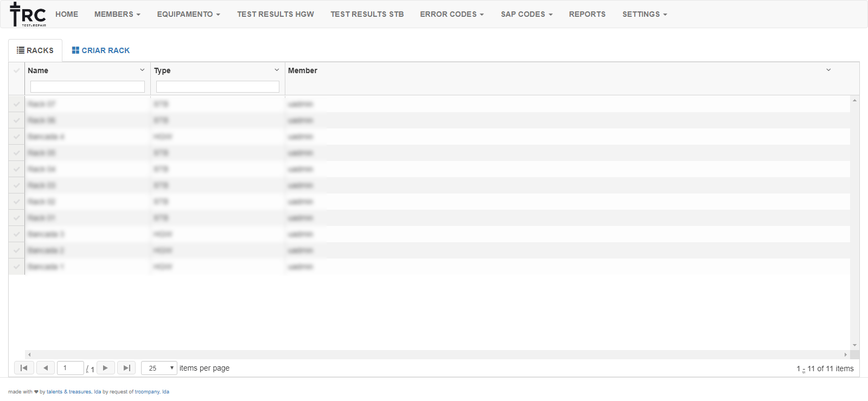Viewport: 868px width, 401px height.
Task: Open the trcompany, lda footer link
Action: 152,392
